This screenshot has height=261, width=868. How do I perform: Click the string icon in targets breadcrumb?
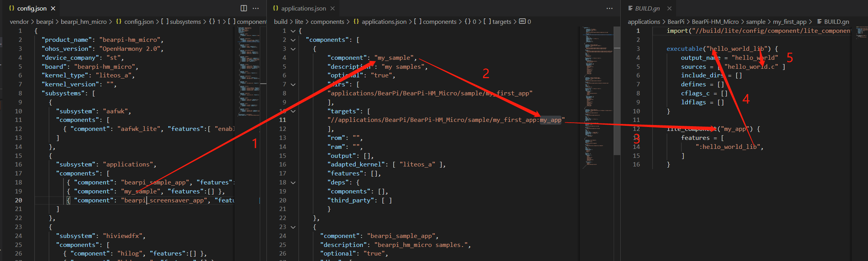[x=522, y=21]
